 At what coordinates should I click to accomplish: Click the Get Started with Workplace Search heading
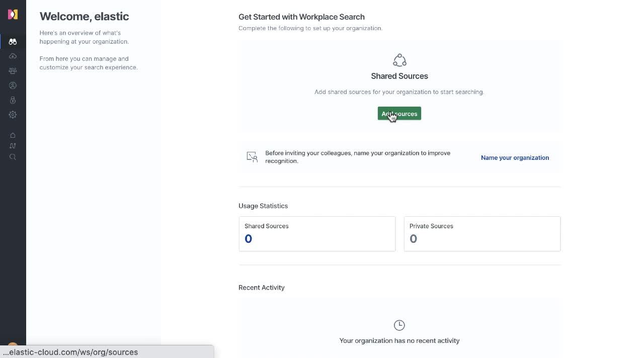pos(301,17)
